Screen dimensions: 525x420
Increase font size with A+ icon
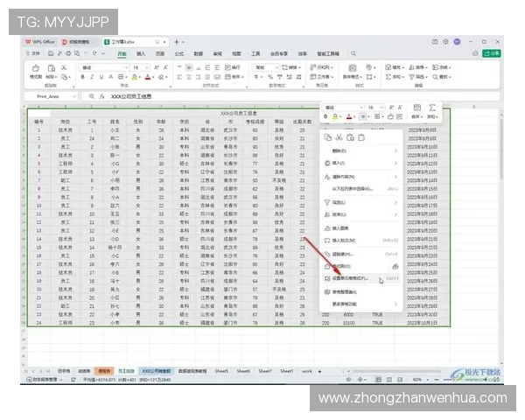point(157,67)
